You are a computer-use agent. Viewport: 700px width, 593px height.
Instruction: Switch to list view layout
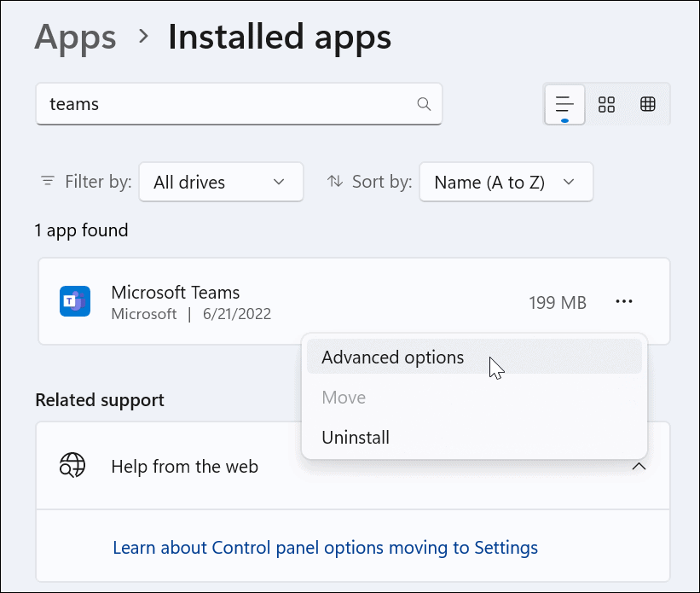[x=564, y=104]
